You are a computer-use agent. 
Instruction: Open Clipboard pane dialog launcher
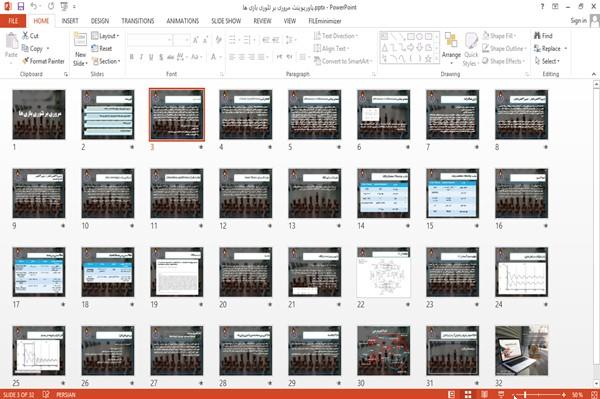click(66, 74)
